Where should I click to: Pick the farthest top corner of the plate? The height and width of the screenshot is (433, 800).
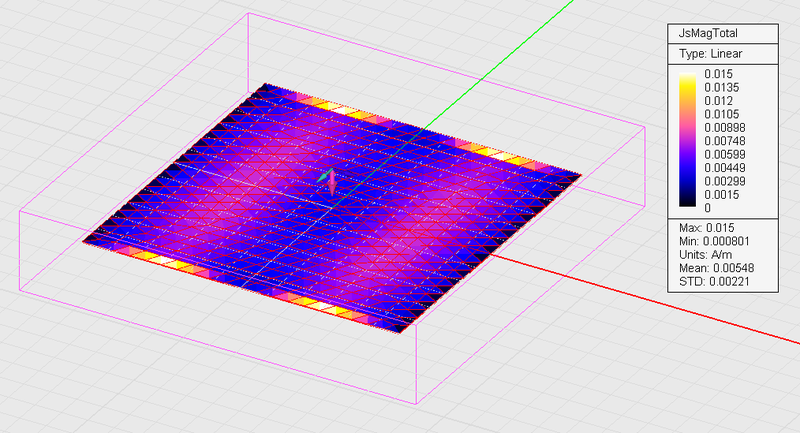click(263, 86)
